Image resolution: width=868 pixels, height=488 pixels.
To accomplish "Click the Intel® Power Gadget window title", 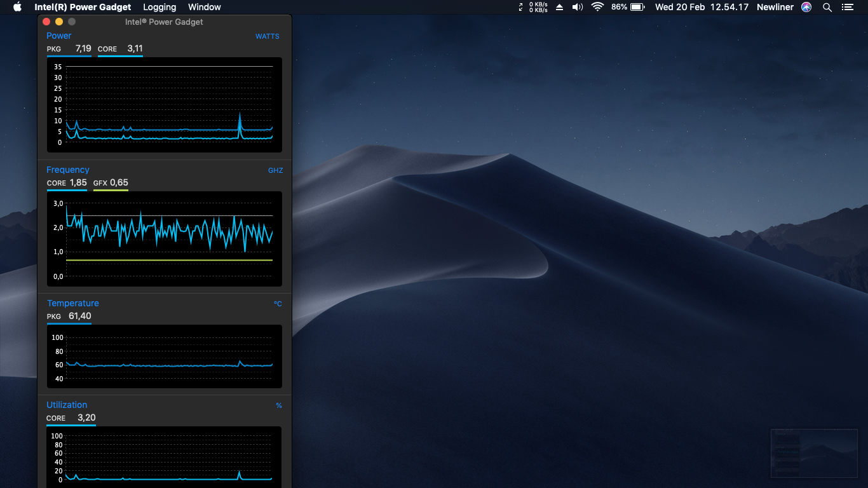I will pyautogui.click(x=164, y=22).
